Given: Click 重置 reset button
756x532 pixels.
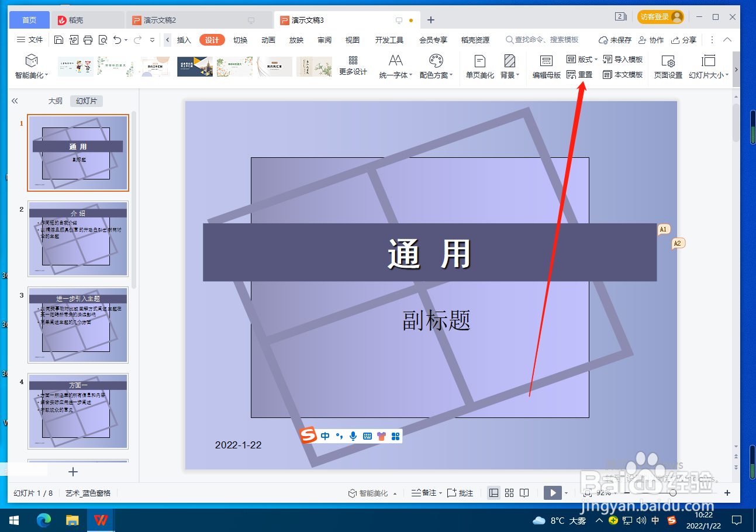Looking at the screenshot, I should pos(579,75).
